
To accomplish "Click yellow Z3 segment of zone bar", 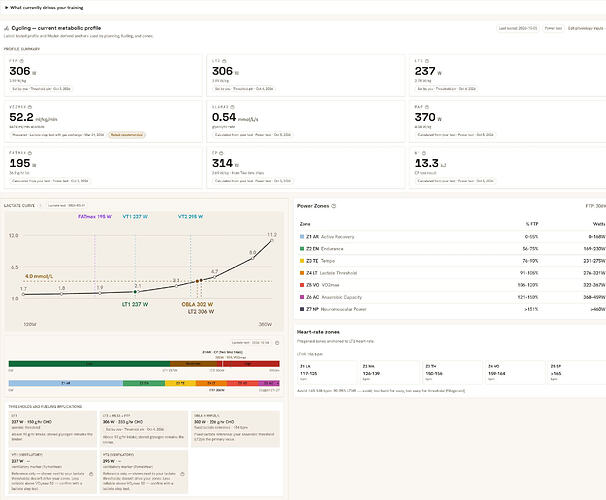I will [180, 383].
